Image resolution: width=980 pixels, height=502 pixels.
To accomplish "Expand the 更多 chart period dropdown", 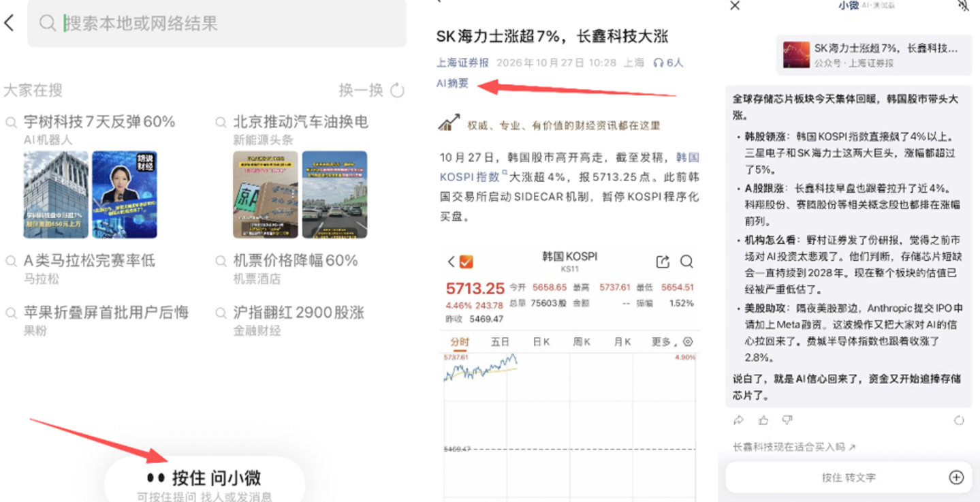I will tap(665, 342).
